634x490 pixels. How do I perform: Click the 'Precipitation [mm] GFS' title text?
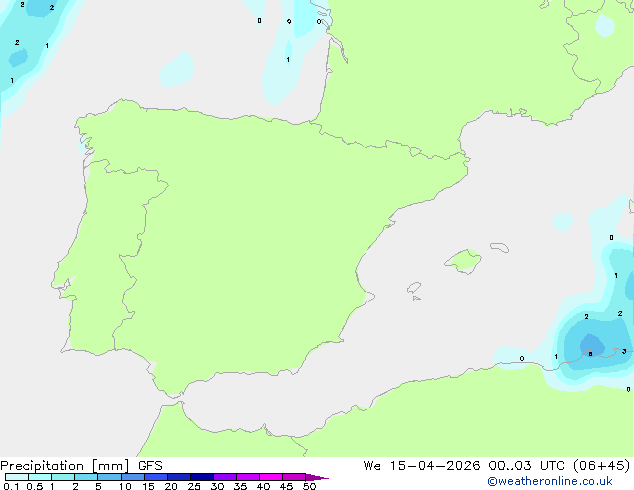pyautogui.click(x=81, y=466)
